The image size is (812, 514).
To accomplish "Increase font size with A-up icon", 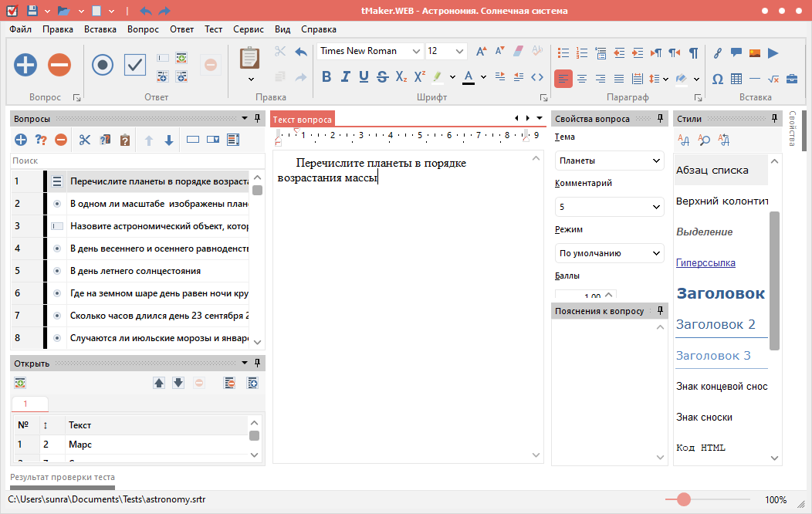I will tap(481, 51).
